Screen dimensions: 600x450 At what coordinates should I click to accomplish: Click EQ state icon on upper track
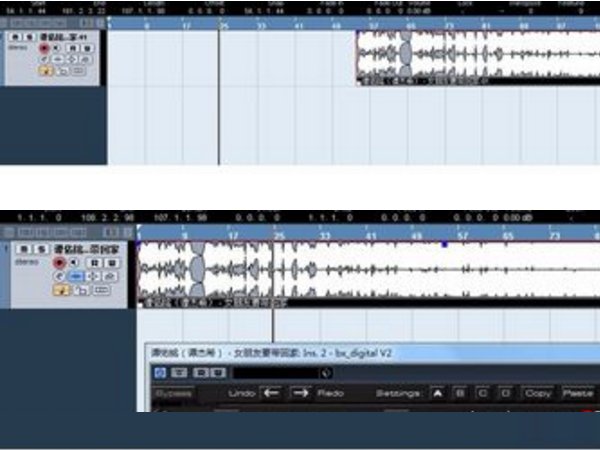point(72,59)
